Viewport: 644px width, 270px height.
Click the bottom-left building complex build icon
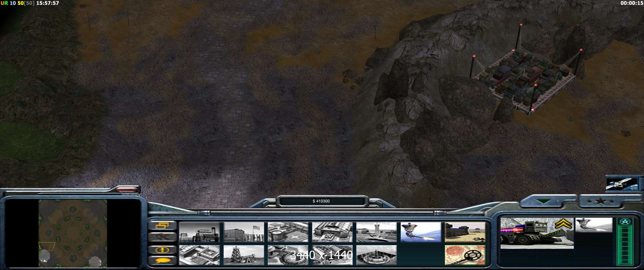(199, 255)
